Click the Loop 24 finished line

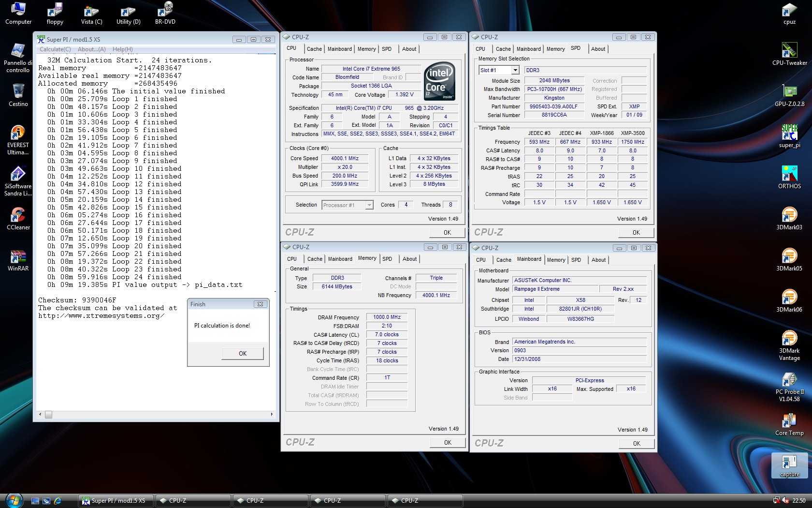(115, 277)
